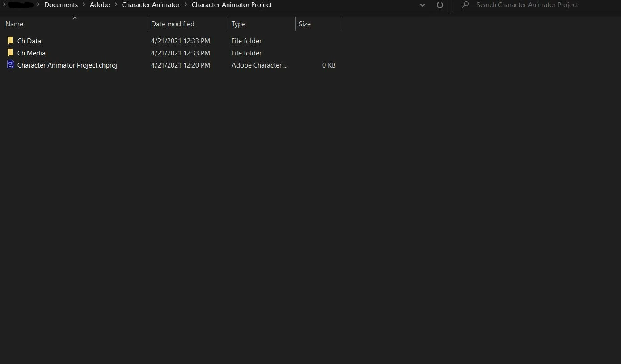This screenshot has width=621, height=364.
Task: Click Ch Media's date 12:33 PM
Action: coord(180,53)
